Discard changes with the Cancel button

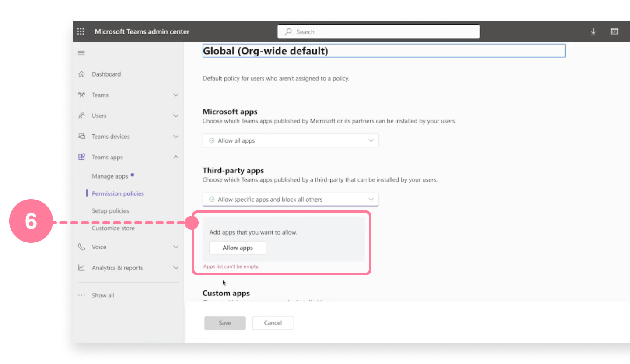click(x=273, y=323)
